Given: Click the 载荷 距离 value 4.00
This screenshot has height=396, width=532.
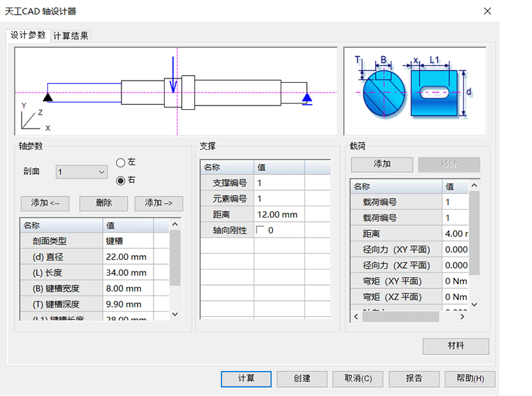Looking at the screenshot, I should click(x=456, y=234).
